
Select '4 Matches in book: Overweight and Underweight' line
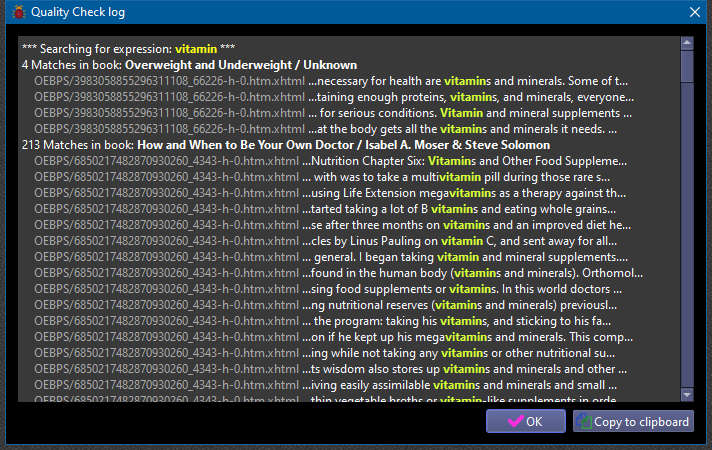(189, 65)
